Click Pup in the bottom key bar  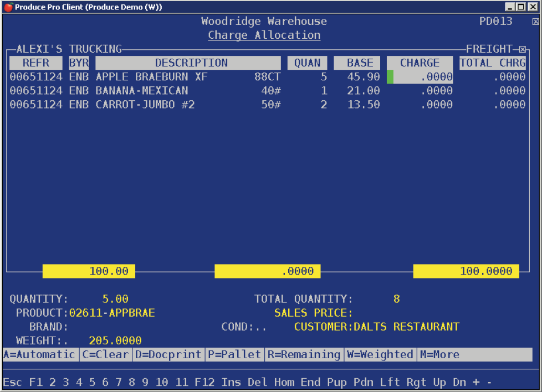point(337,383)
